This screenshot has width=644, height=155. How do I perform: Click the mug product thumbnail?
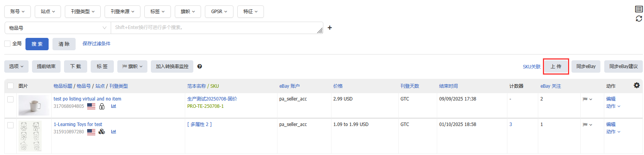(34, 106)
